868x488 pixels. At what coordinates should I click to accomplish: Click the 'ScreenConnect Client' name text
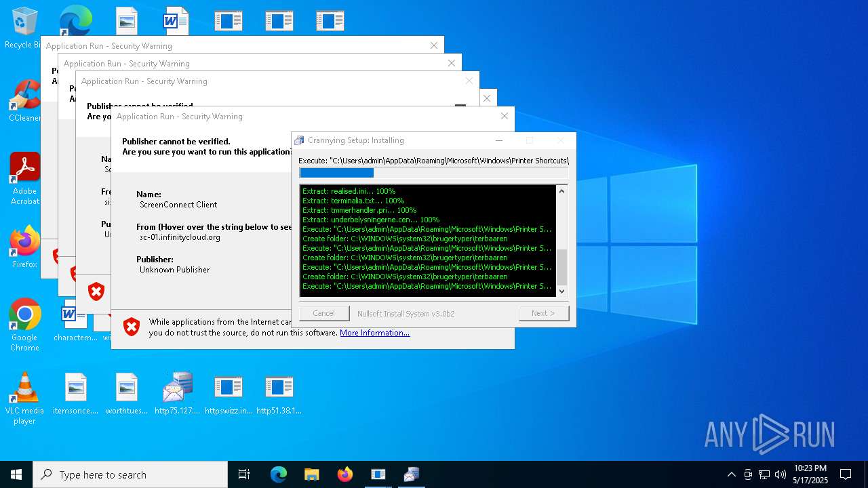coord(178,205)
